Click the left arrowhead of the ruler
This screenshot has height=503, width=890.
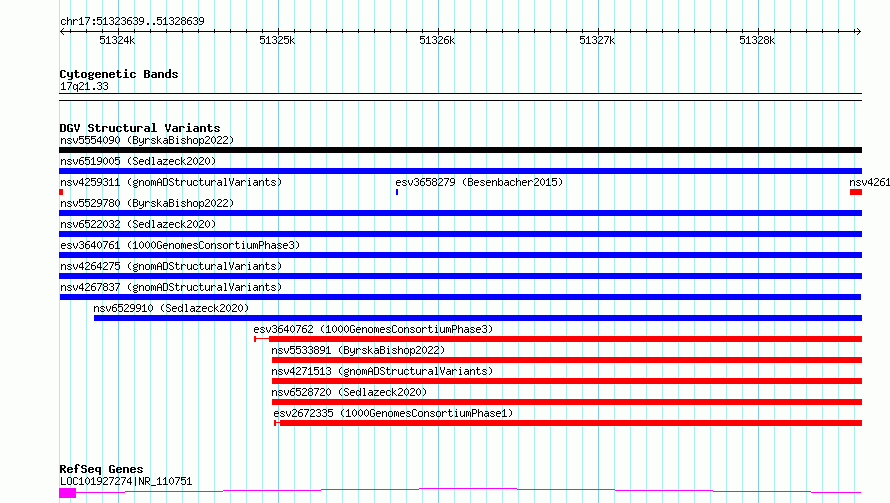[62, 31]
